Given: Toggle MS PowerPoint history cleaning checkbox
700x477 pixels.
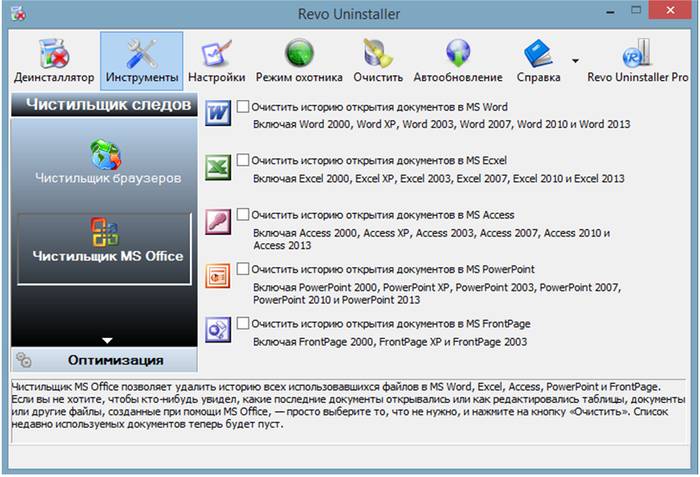Looking at the screenshot, I should click(242, 268).
